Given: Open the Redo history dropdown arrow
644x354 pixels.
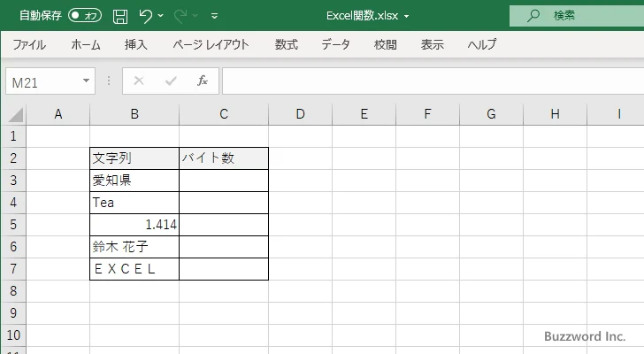Looking at the screenshot, I should tap(195, 16).
